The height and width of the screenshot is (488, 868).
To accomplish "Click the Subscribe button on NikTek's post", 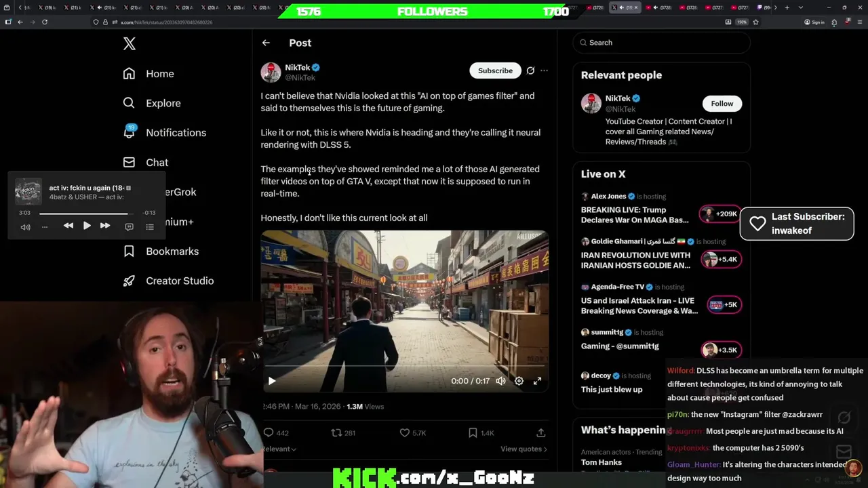I will [495, 70].
